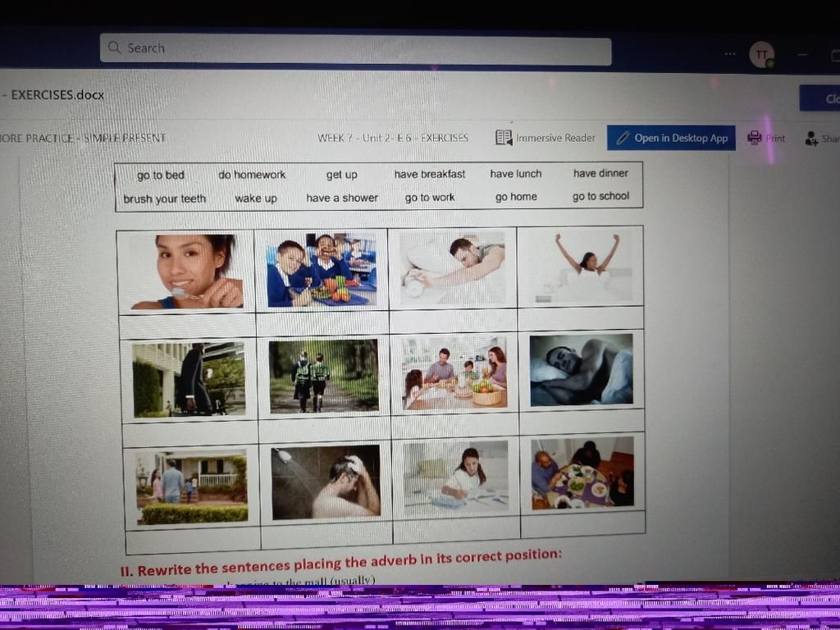Screen dimensions: 840x630
Task: Click the phrase 'brush your teeth'
Action: point(164,199)
